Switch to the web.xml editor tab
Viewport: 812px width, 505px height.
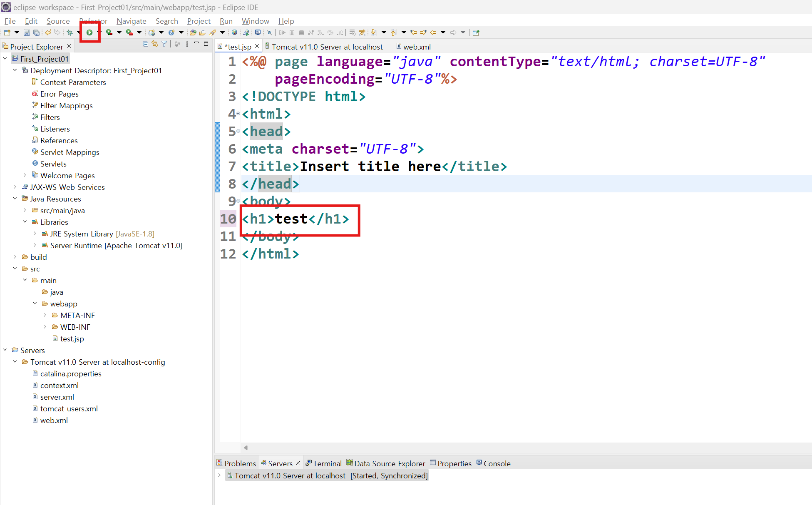point(417,47)
